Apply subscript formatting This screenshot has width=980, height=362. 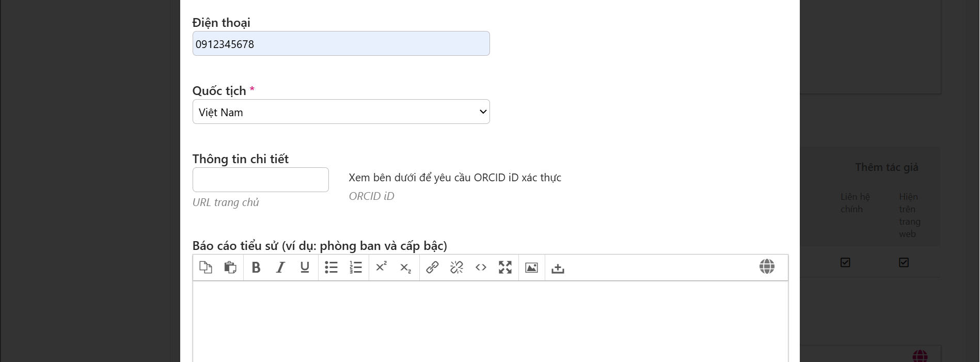pos(406,268)
